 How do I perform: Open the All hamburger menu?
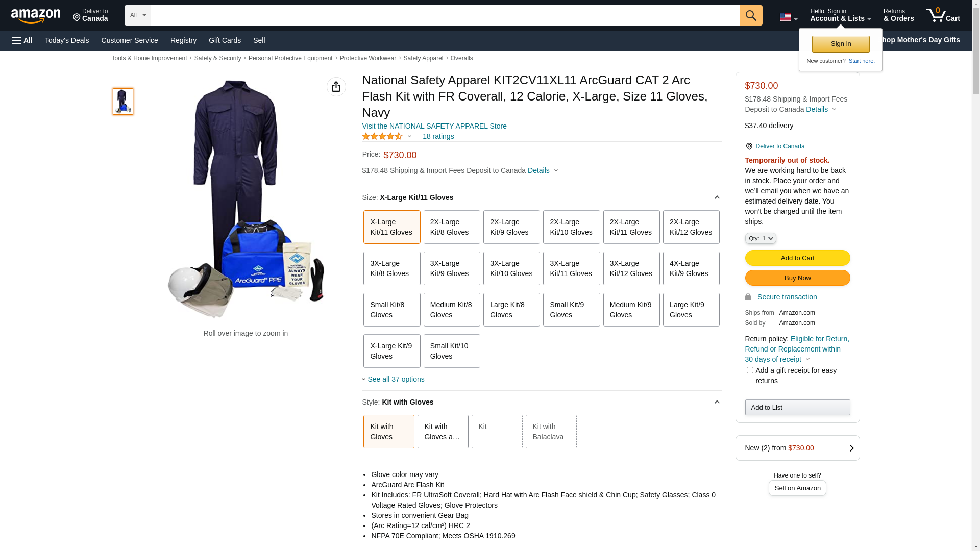pyautogui.click(x=22, y=40)
